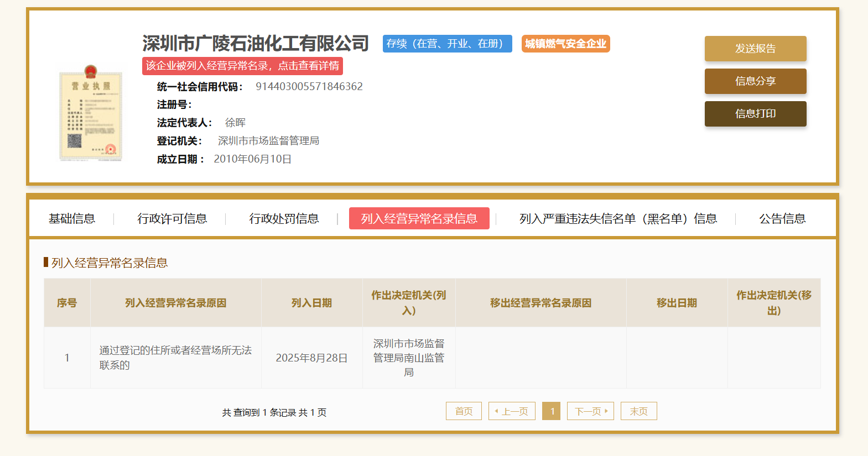Open the 列入严重违法失信名单 tab
This screenshot has width=868, height=456.
tap(618, 219)
